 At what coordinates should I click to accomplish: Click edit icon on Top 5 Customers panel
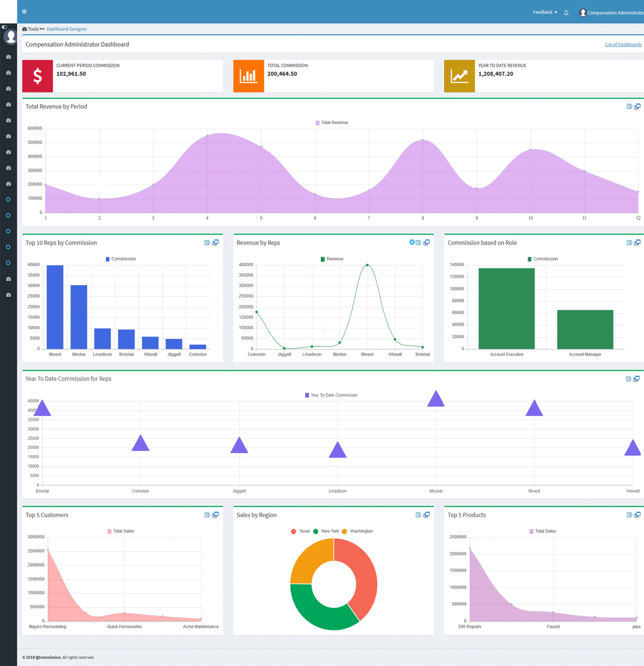click(x=207, y=515)
